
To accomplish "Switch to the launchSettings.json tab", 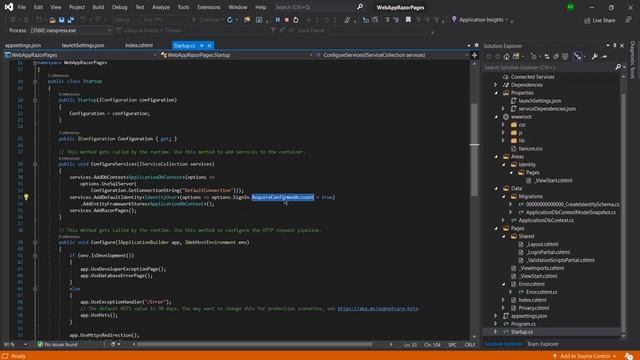I will (x=83, y=45).
